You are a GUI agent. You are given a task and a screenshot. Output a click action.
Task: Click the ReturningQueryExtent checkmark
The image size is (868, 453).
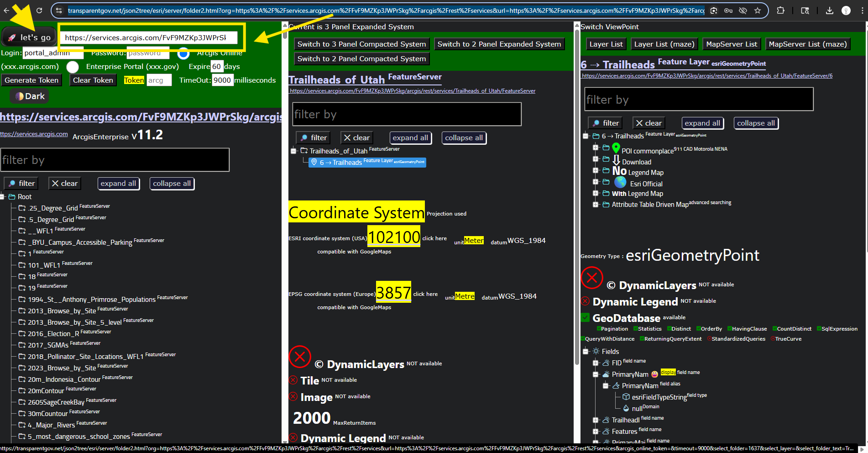(642, 339)
